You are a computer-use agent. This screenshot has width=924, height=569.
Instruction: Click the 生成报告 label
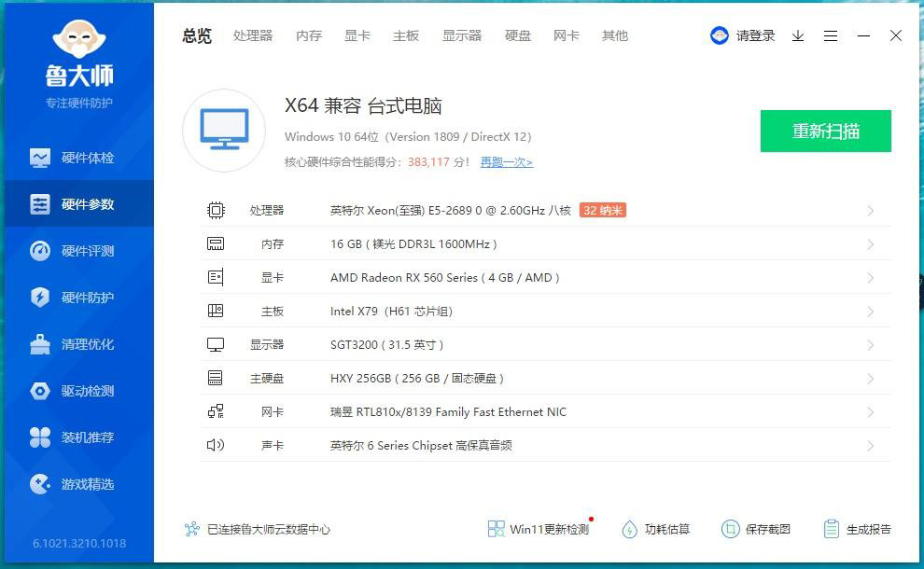(x=869, y=529)
